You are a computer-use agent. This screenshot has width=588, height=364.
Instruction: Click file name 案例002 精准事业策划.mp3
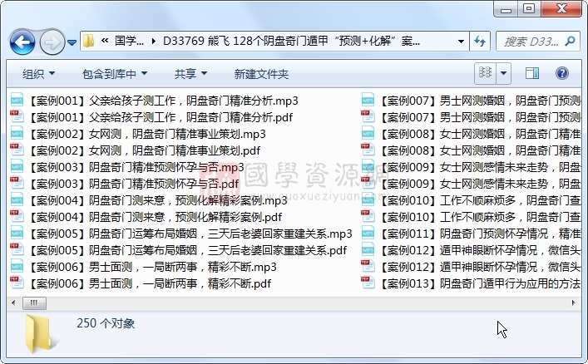coord(146,134)
